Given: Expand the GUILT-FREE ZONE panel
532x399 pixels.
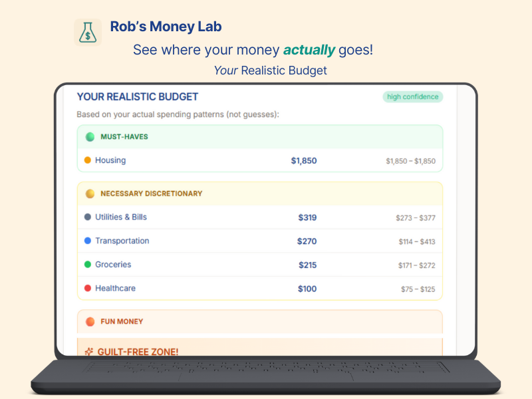Looking at the screenshot, I should [x=259, y=352].
